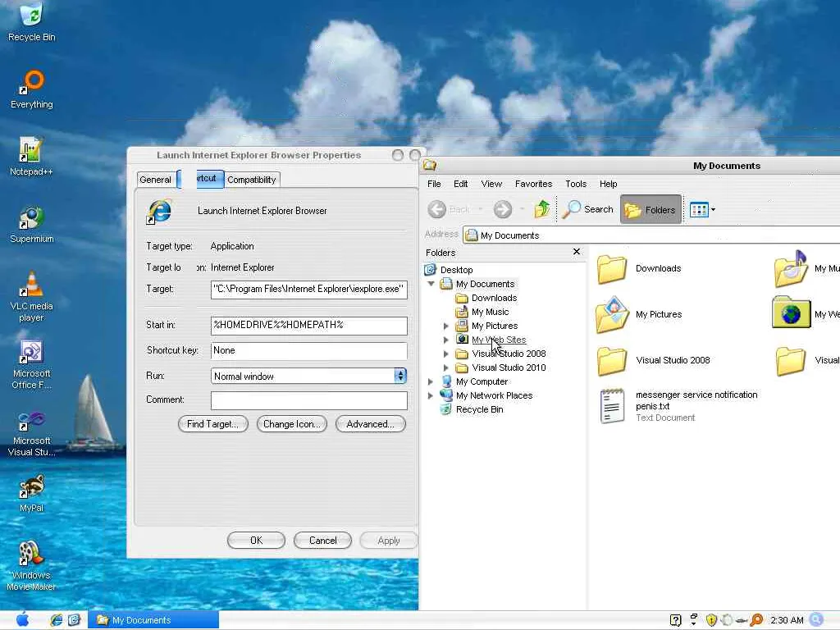Open the View menu in My Documents

tap(491, 184)
